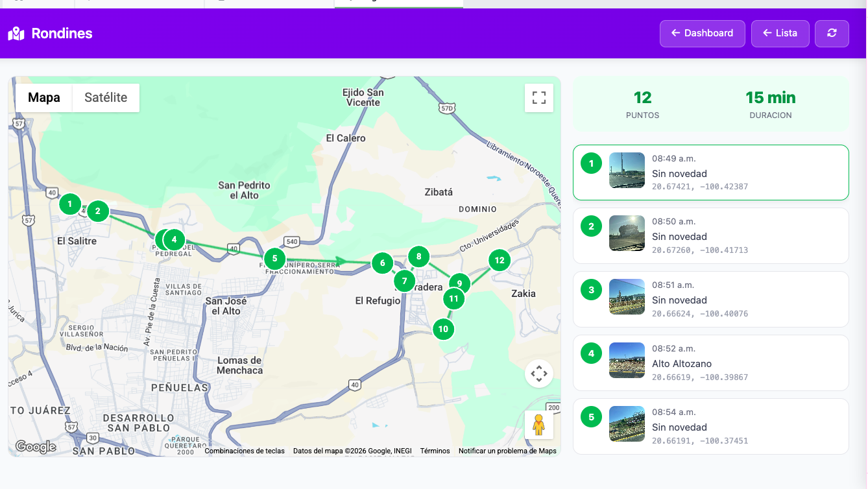Click the Pegman Street View icon
The height and width of the screenshot is (489, 868).
click(539, 425)
